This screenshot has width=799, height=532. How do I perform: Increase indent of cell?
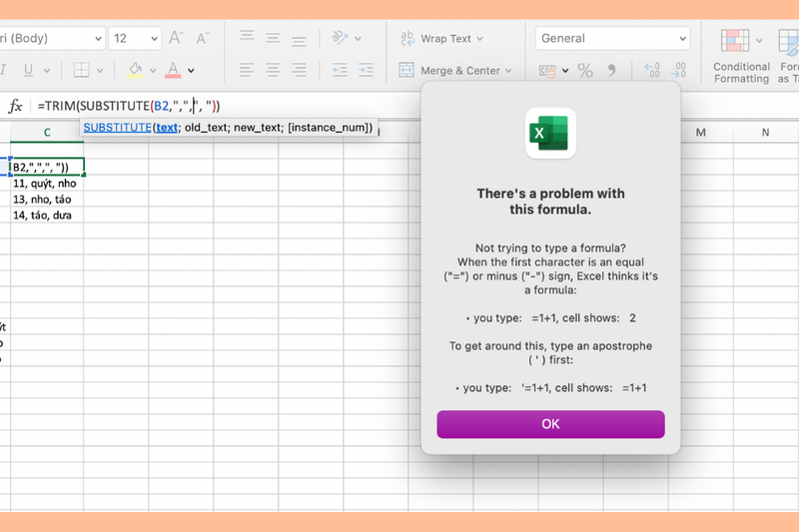point(366,70)
